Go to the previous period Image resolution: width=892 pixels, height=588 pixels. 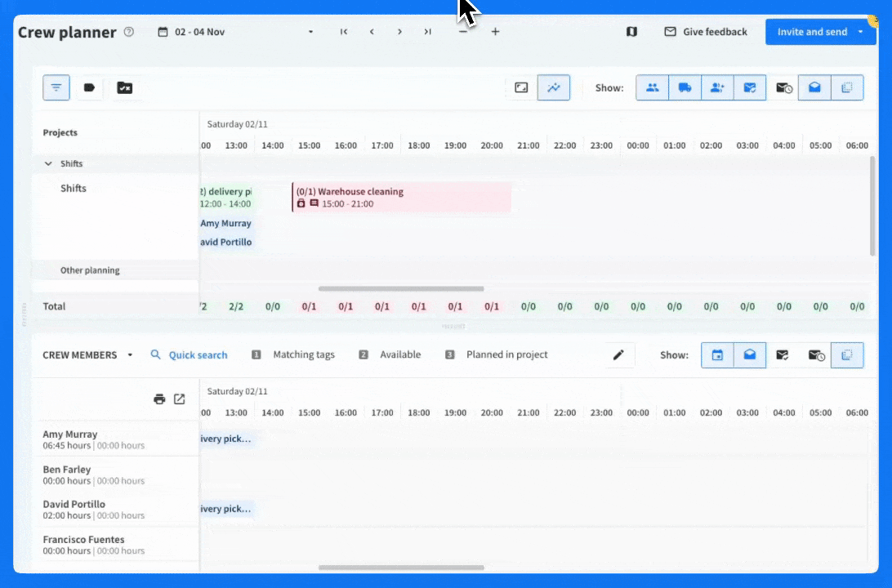tap(372, 32)
